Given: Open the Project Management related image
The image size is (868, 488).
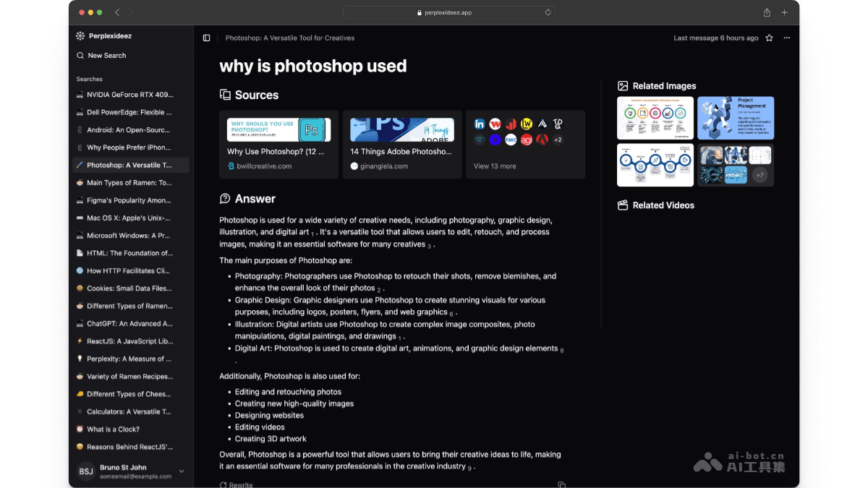Looking at the screenshot, I should point(736,118).
